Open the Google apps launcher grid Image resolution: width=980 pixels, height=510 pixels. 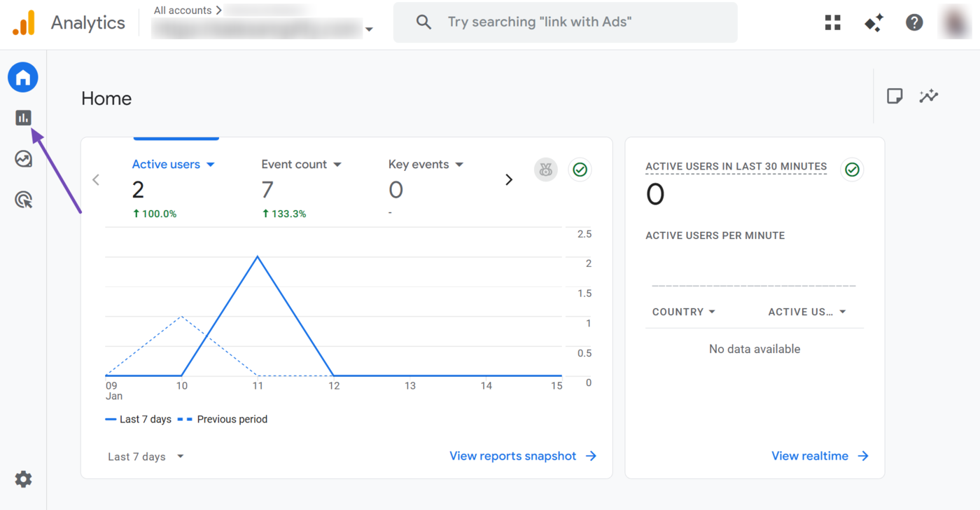point(832,22)
